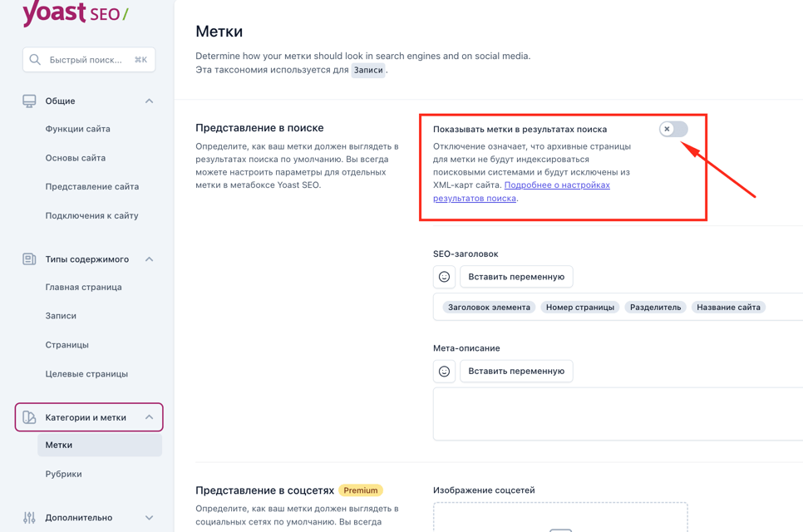Open Целевые страницы settings

click(x=86, y=374)
